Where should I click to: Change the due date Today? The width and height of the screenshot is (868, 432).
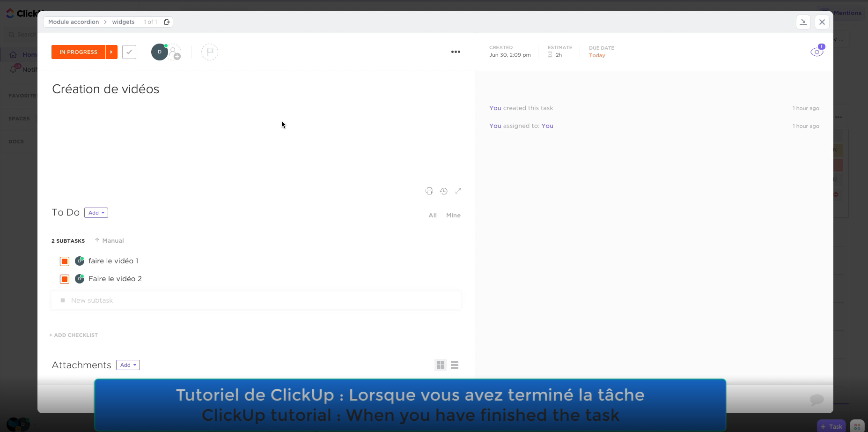point(597,55)
